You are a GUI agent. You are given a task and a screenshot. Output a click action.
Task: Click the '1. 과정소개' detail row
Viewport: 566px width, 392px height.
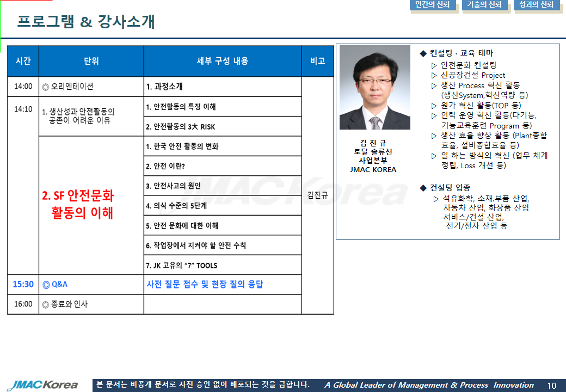point(223,86)
